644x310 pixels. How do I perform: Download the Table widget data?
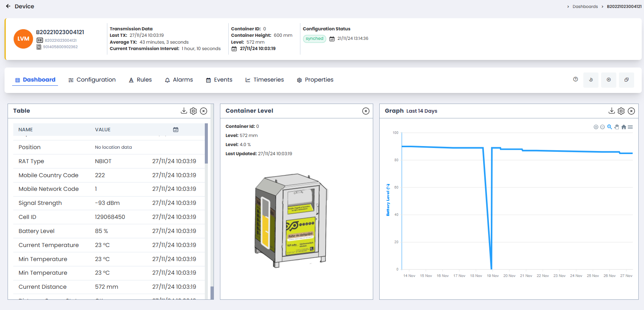(184, 111)
